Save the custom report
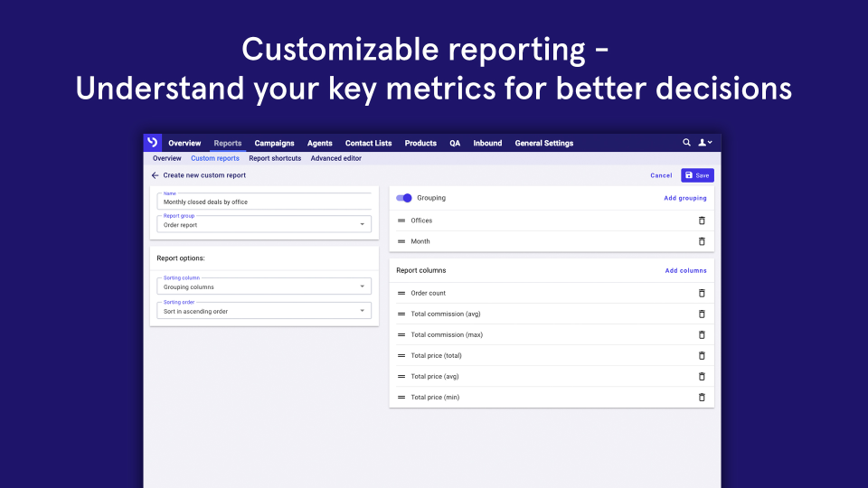 (697, 175)
